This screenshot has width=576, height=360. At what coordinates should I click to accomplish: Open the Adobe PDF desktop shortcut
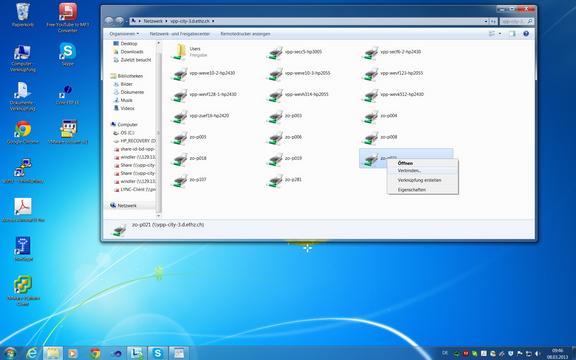pos(23,210)
